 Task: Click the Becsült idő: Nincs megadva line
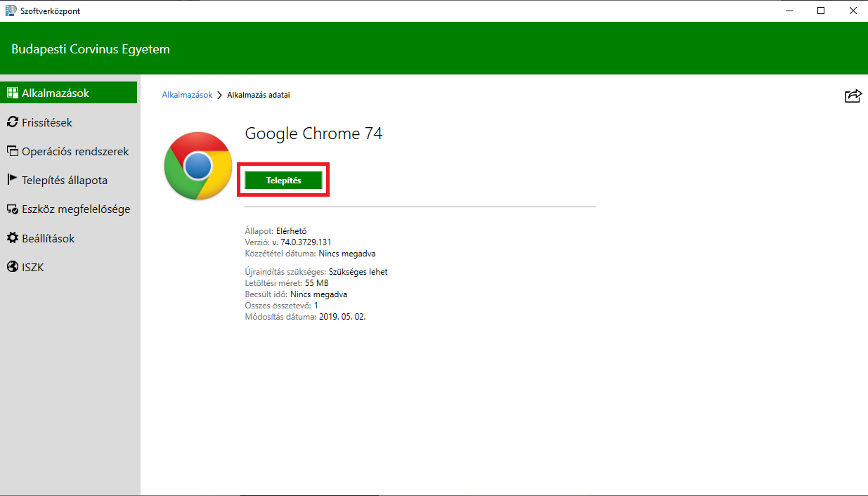(296, 294)
